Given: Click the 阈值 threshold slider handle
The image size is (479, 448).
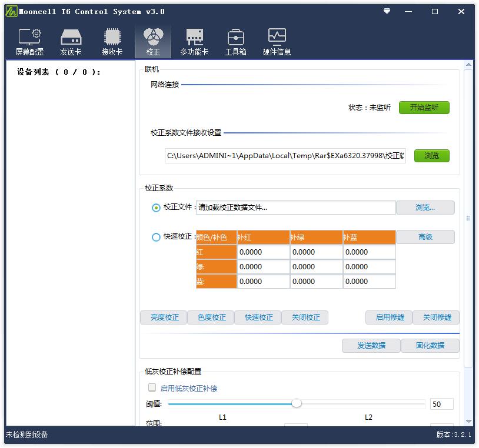Looking at the screenshot, I should pos(297,403).
